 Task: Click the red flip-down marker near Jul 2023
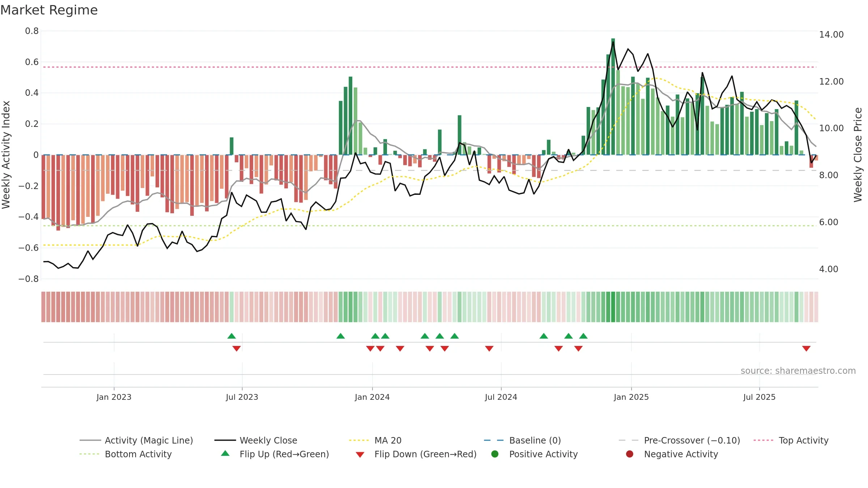237,348
